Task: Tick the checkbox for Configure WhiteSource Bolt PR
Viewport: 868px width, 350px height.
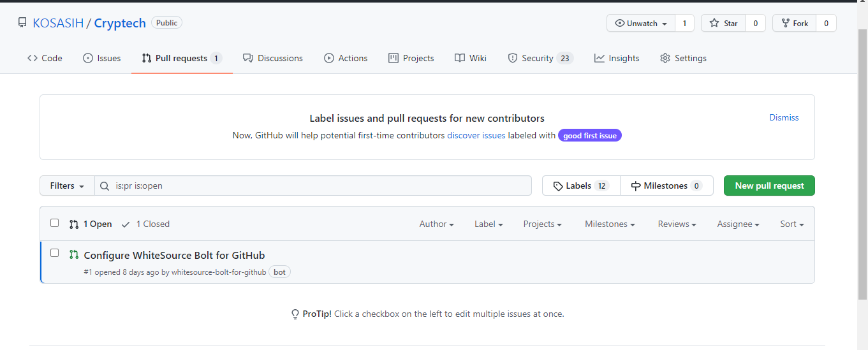Action: [x=54, y=253]
